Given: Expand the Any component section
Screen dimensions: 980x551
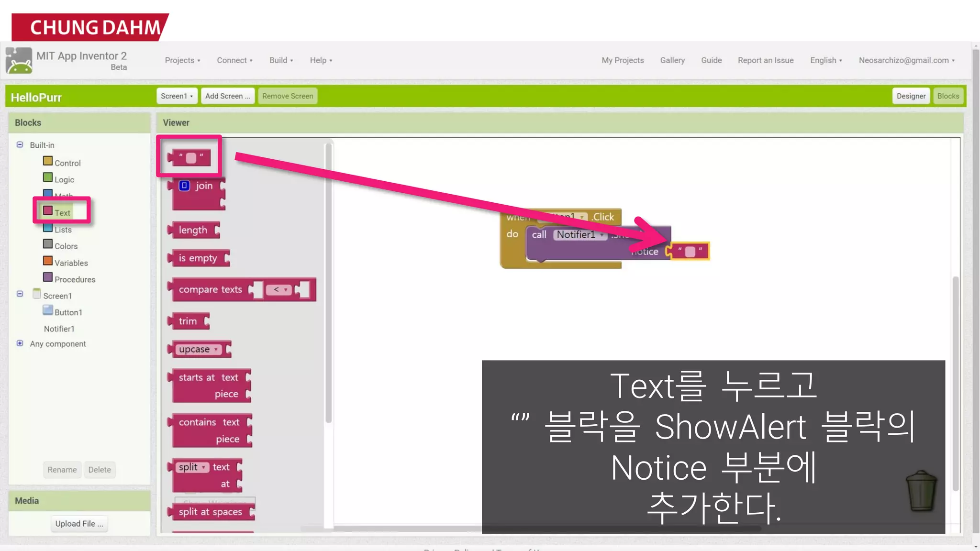Looking at the screenshot, I should tap(20, 343).
